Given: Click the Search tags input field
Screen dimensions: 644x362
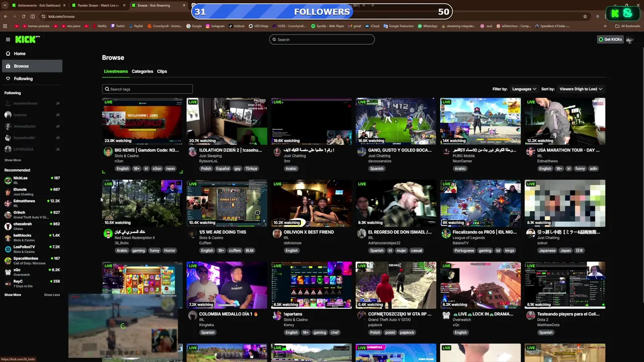Looking at the screenshot, I should (x=147, y=89).
